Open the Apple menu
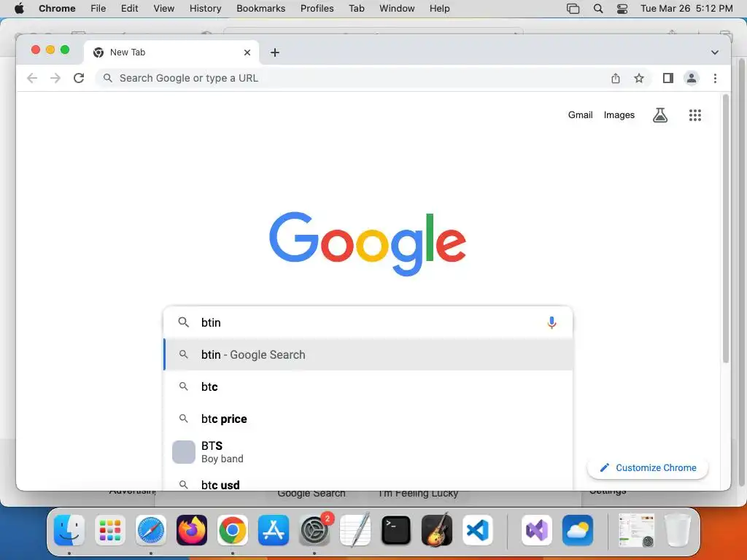 pyautogui.click(x=19, y=9)
